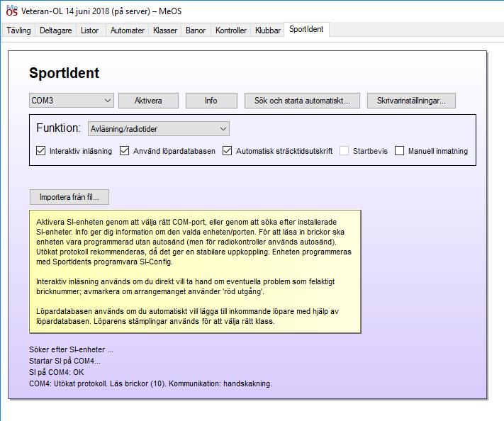
Task: Click the 'SI på COM4: OK' status line
Action: click(x=56, y=372)
